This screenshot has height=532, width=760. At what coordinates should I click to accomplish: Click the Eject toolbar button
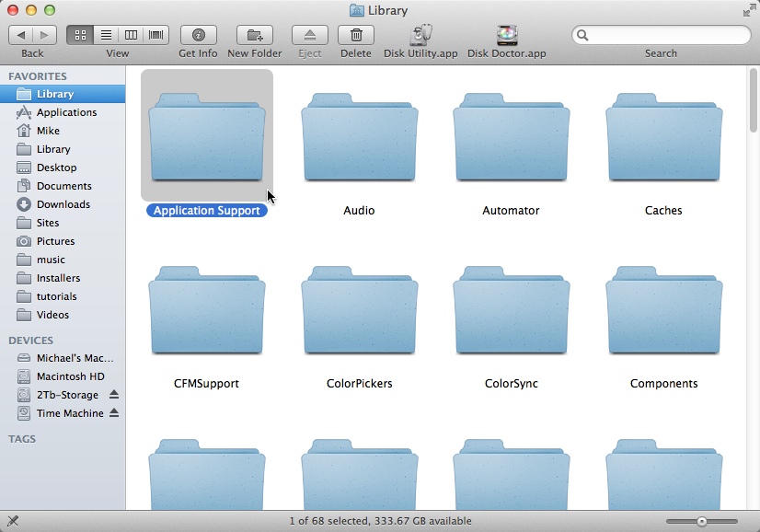click(x=310, y=35)
